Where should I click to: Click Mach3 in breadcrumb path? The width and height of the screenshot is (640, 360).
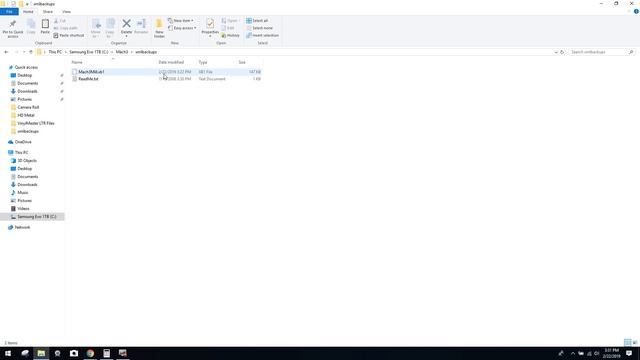(x=122, y=52)
